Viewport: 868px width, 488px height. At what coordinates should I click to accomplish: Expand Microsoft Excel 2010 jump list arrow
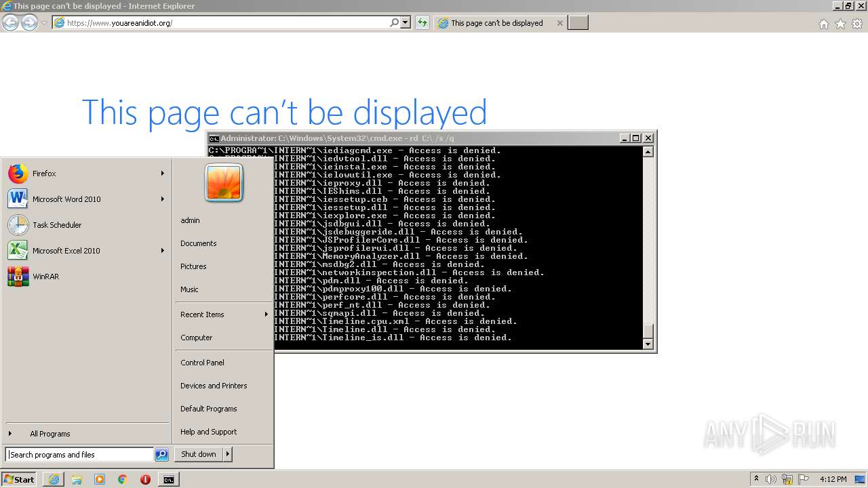pyautogui.click(x=162, y=251)
